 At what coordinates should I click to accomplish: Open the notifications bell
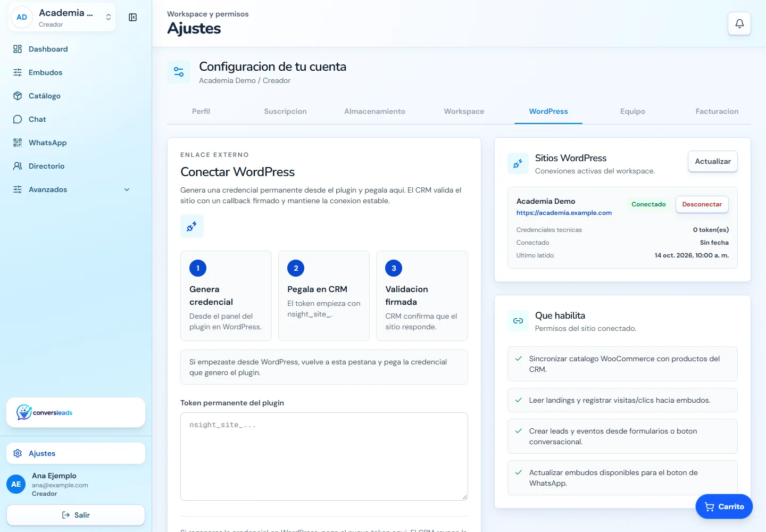coord(739,23)
